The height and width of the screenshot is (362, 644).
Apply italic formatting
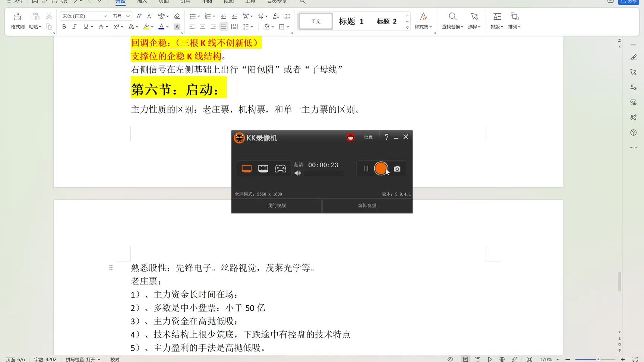[x=75, y=26]
